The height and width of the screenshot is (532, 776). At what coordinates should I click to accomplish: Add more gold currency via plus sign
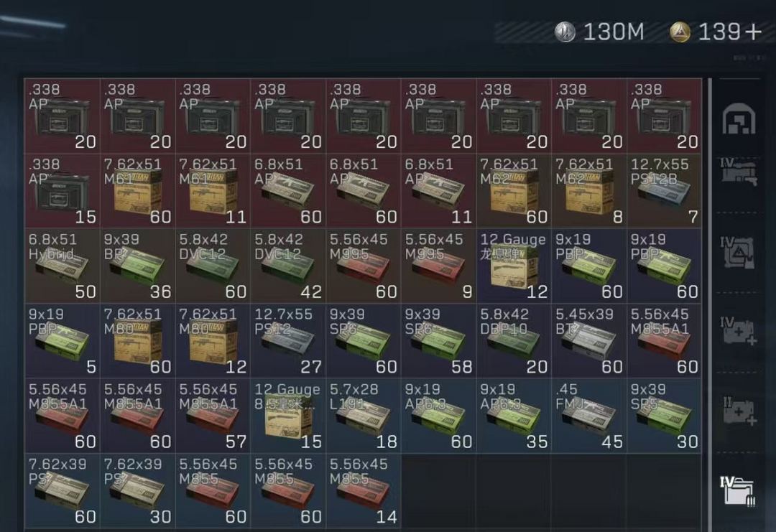click(753, 32)
